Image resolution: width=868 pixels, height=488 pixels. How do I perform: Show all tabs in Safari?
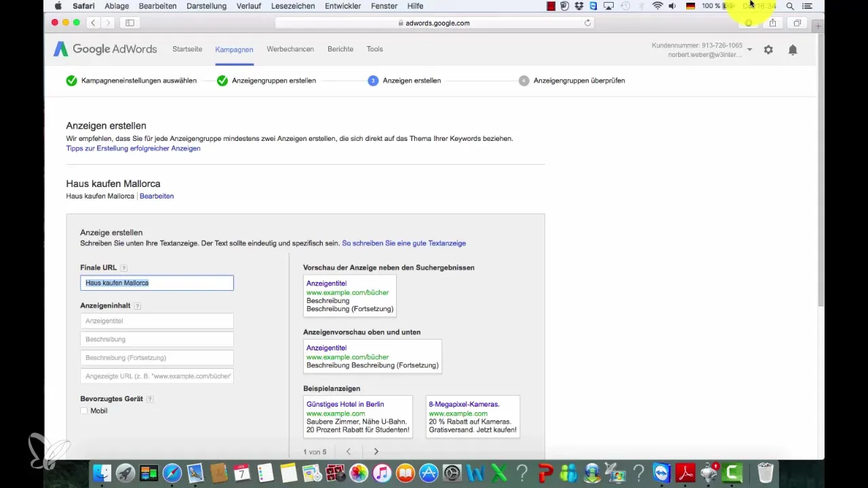tap(797, 23)
